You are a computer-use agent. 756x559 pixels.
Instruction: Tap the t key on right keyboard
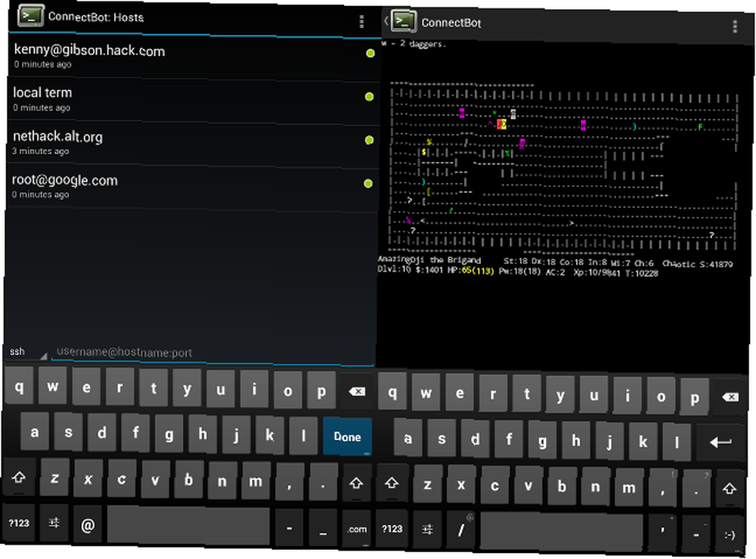(526, 394)
